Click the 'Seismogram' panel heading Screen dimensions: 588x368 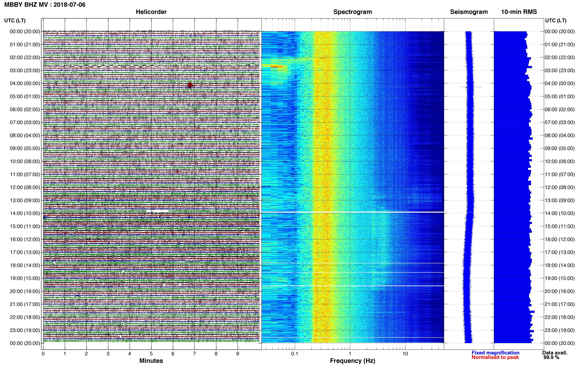tap(469, 12)
